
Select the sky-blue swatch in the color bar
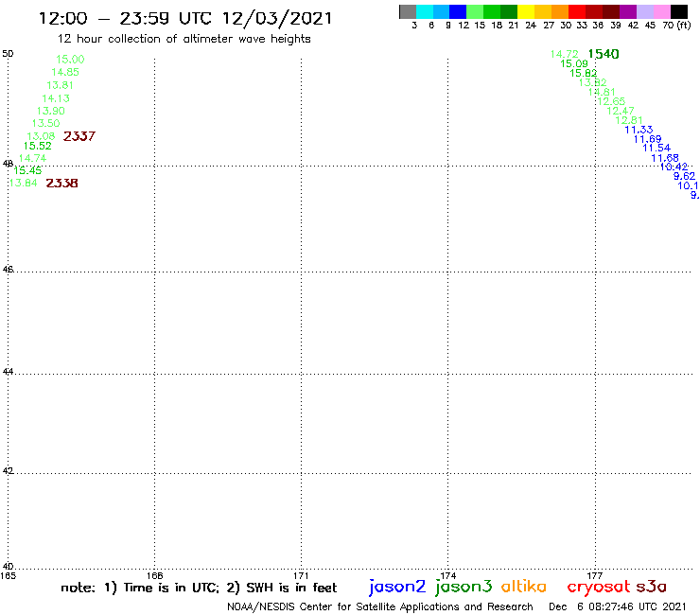click(441, 12)
